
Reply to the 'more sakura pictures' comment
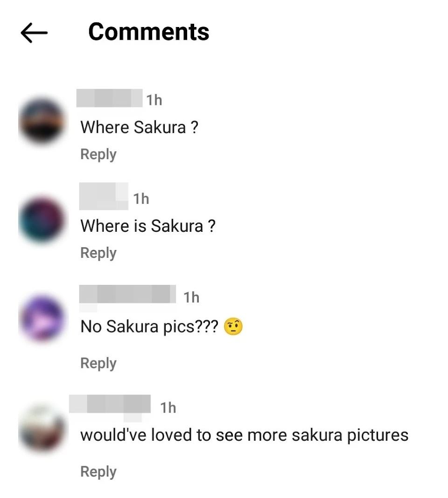(x=98, y=472)
